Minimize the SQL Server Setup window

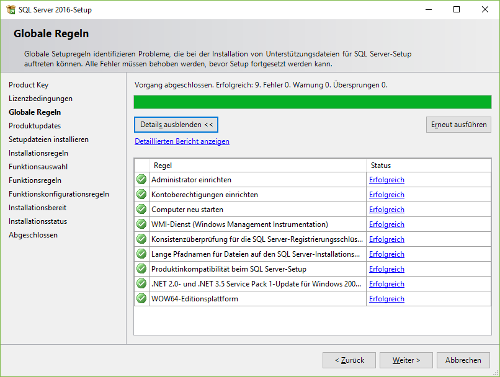point(429,9)
